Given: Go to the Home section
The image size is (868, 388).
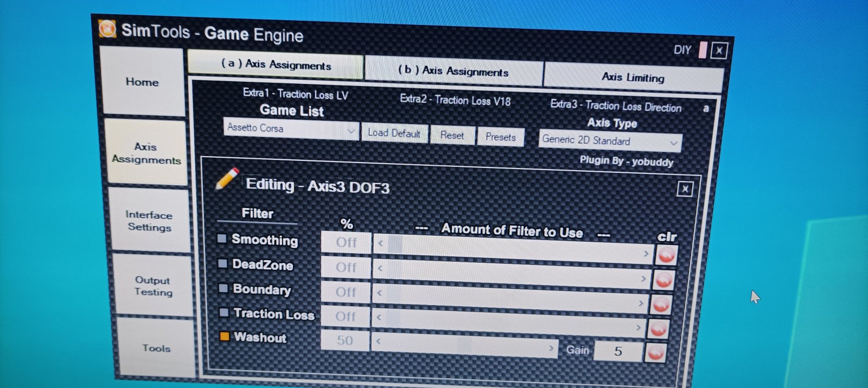Looking at the screenshot, I should point(143,82).
